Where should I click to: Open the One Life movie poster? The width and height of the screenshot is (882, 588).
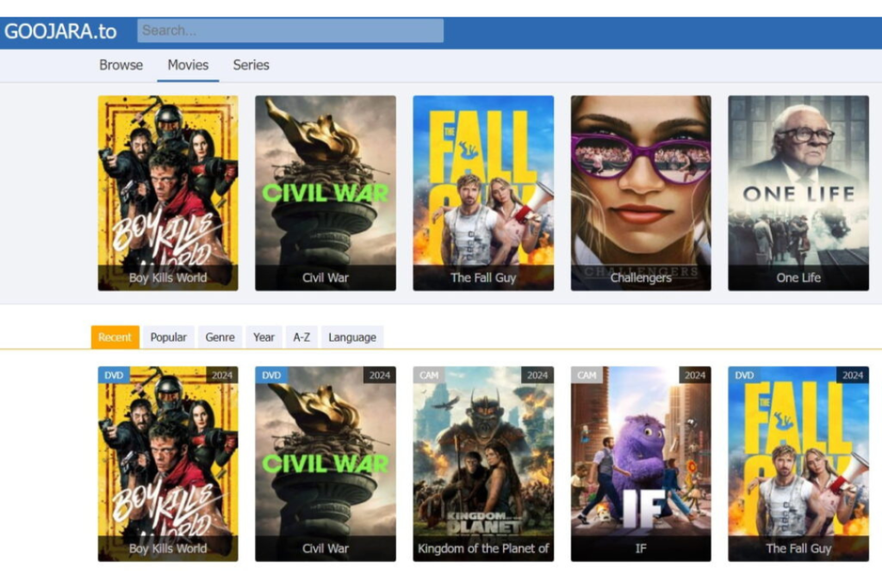[x=798, y=193]
